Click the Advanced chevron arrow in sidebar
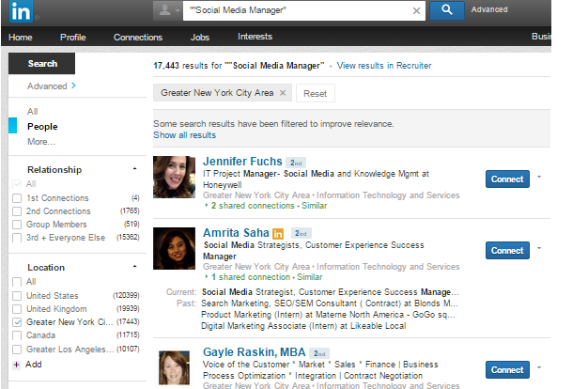This screenshot has width=588, height=389. point(73,86)
